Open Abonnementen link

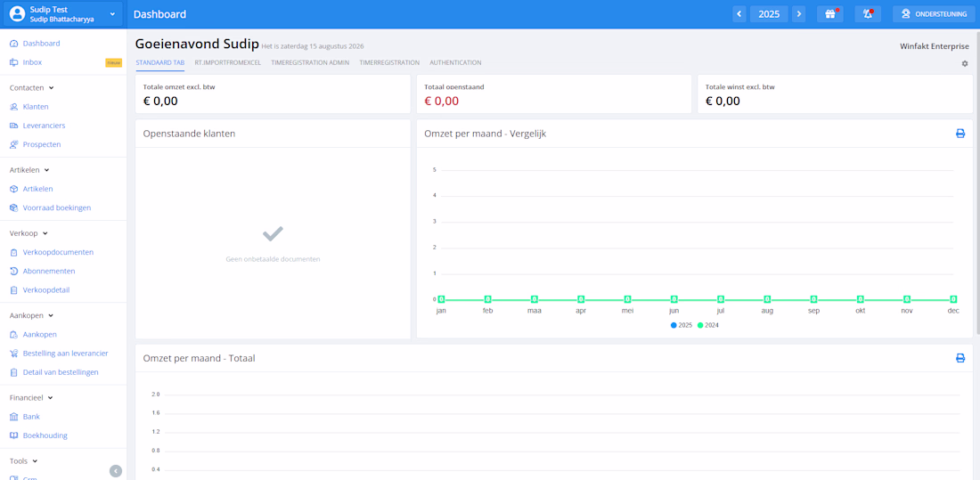(49, 271)
